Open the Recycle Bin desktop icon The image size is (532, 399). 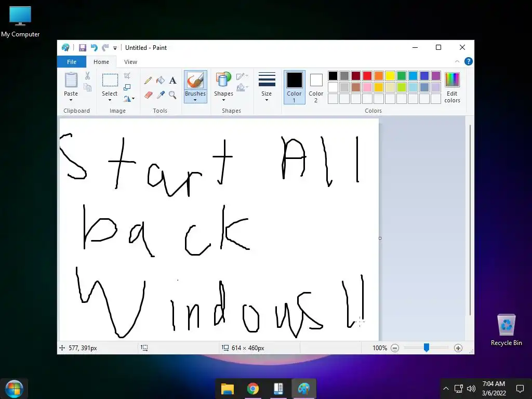point(506,330)
